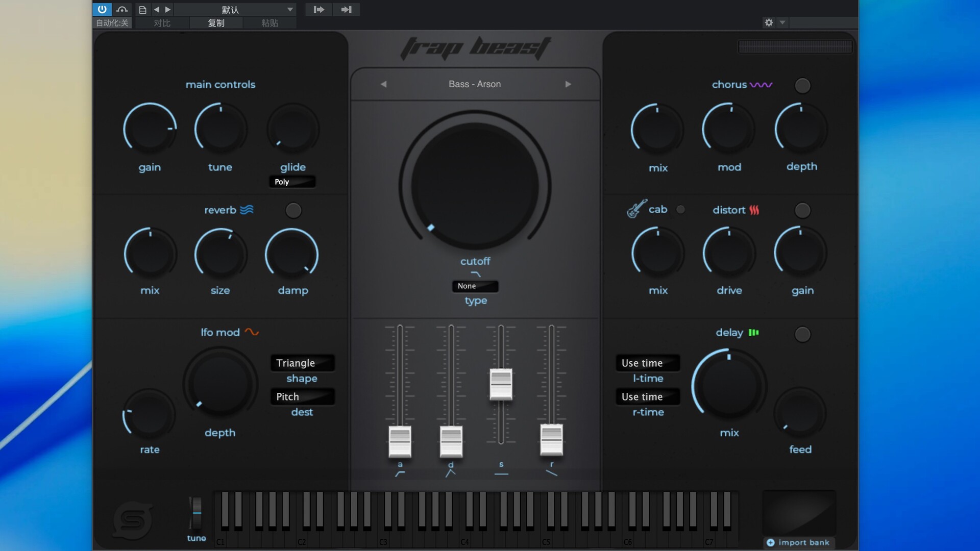
Task: Click the Use time l-time selector
Action: [647, 363]
